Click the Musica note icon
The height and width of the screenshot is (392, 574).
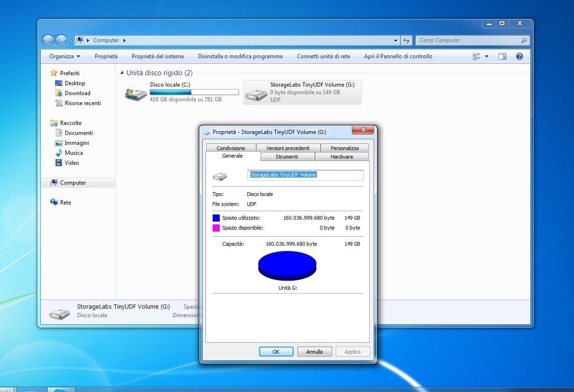click(x=59, y=153)
